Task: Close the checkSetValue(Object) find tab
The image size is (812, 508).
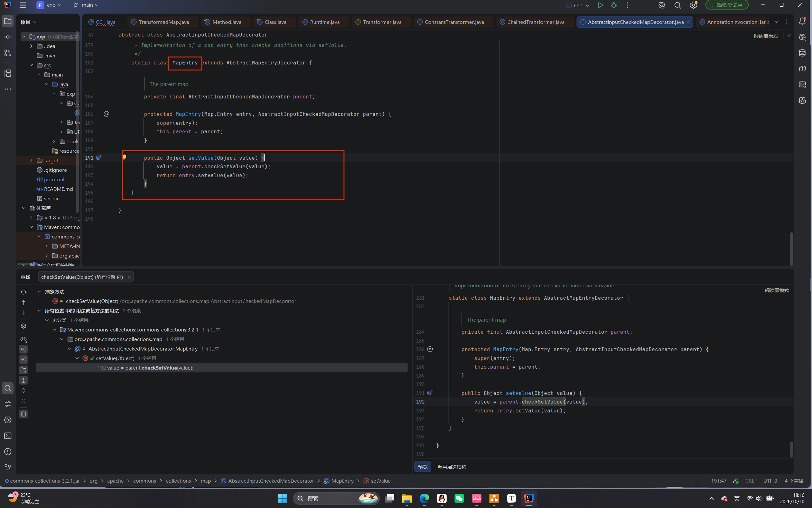Action: point(129,277)
